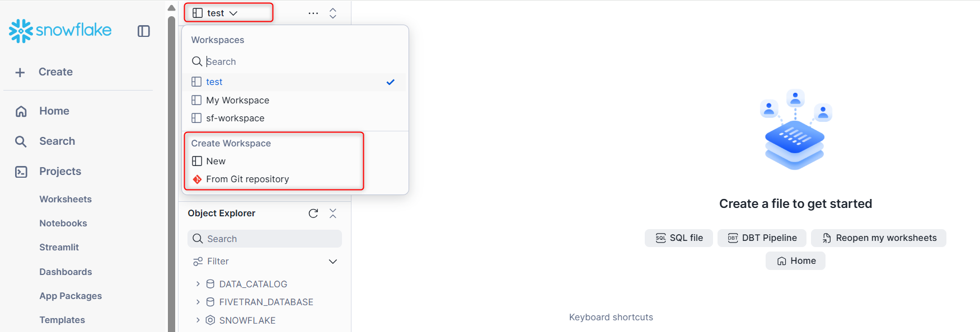
Task: Click the plus icon beside Create
Action: [x=20, y=72]
